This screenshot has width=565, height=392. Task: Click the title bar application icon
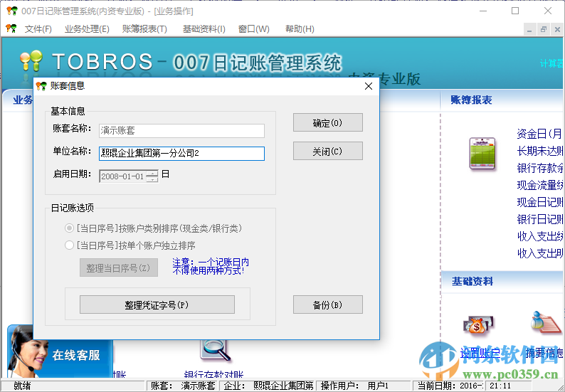pos(12,11)
